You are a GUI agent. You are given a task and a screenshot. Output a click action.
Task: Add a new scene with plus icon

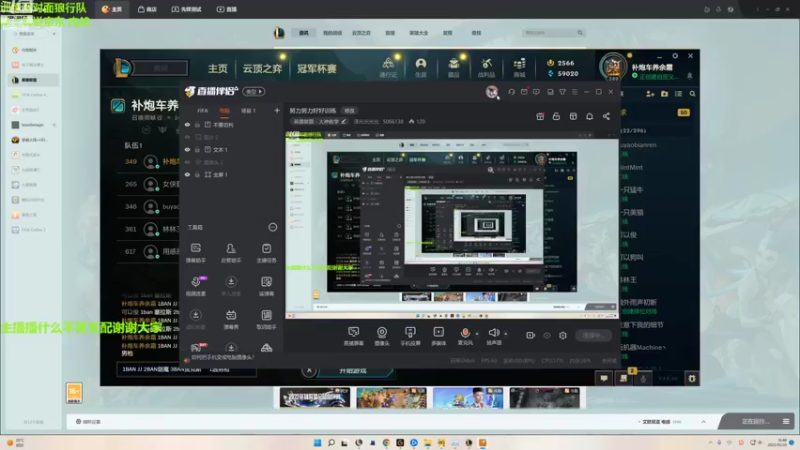click(277, 110)
